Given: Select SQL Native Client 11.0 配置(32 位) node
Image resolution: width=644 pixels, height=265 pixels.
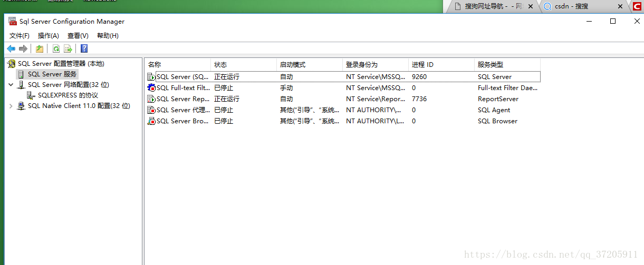Looking at the screenshot, I should tap(79, 106).
